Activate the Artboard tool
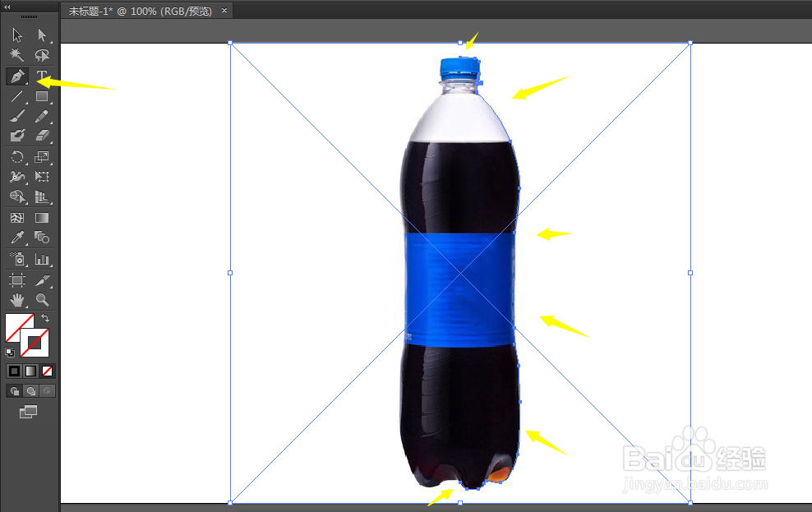The height and width of the screenshot is (512, 812). click(x=17, y=280)
